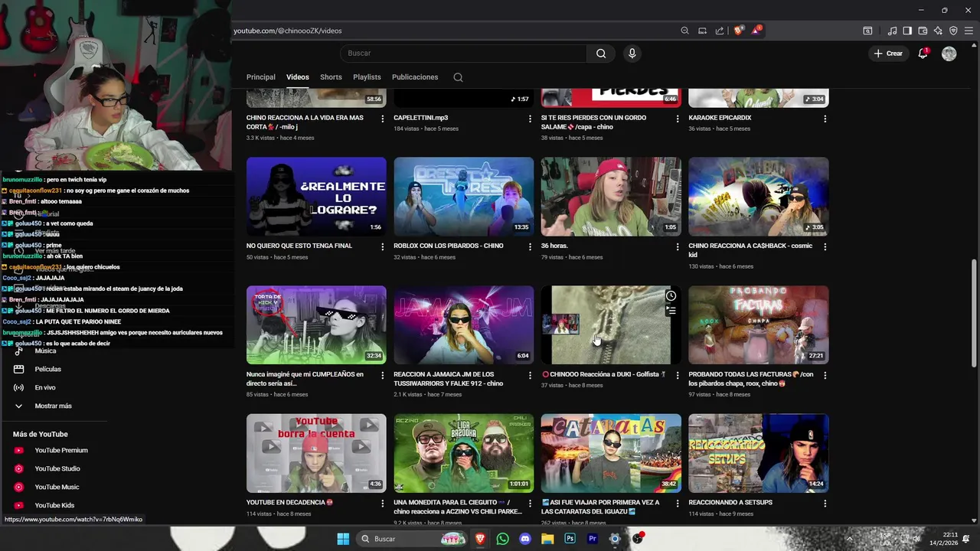
Task: Open options for CHINO REACCIONA A CA$HBACK video
Action: pyautogui.click(x=825, y=247)
